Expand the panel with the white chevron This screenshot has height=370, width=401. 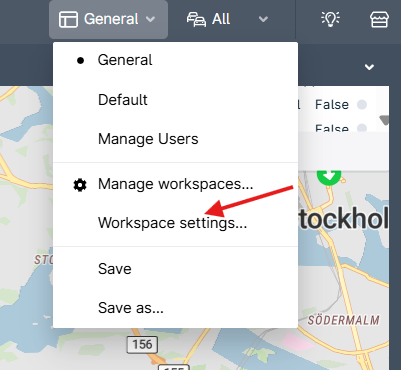coord(369,67)
